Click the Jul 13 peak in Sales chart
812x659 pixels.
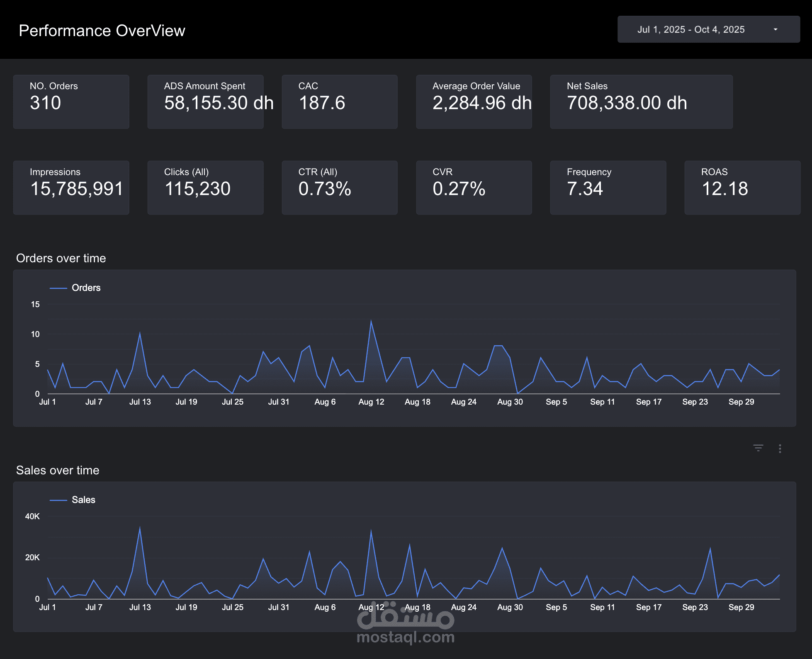coord(140,528)
